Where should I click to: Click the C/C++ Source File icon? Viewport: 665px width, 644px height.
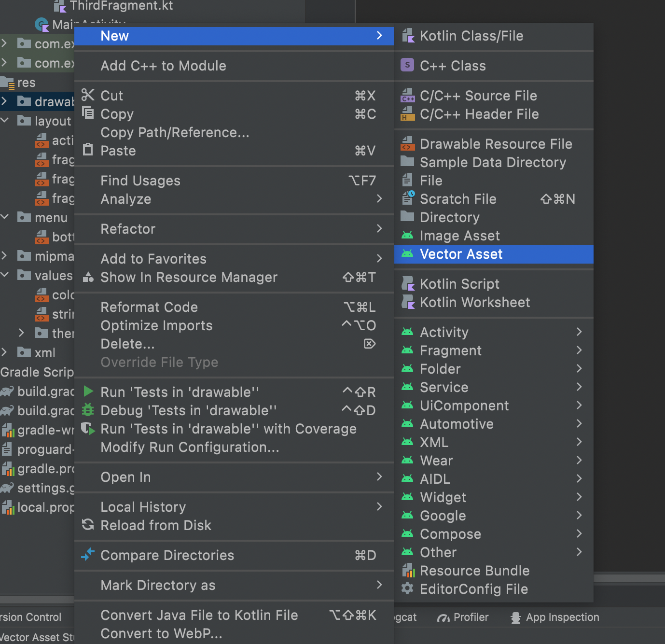tap(408, 96)
